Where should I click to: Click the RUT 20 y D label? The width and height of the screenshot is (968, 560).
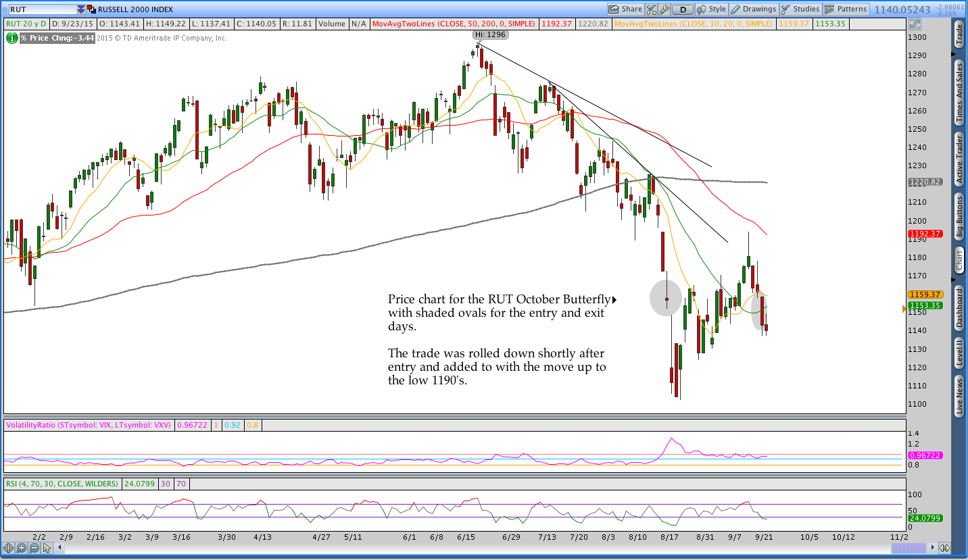tap(26, 24)
